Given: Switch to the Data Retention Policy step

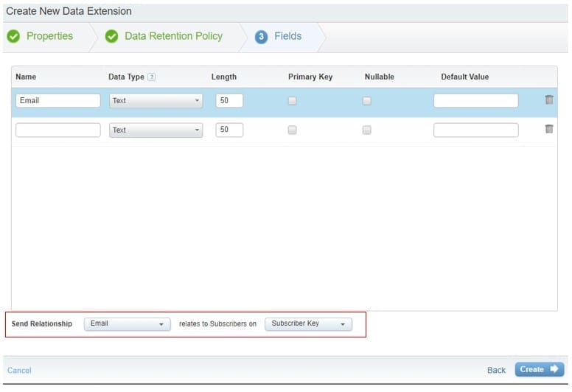Looking at the screenshot, I should pyautogui.click(x=173, y=36).
